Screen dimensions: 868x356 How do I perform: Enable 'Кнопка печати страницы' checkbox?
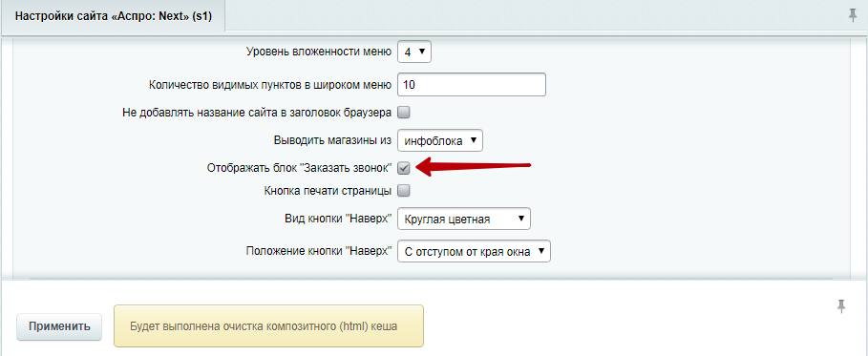point(404,191)
